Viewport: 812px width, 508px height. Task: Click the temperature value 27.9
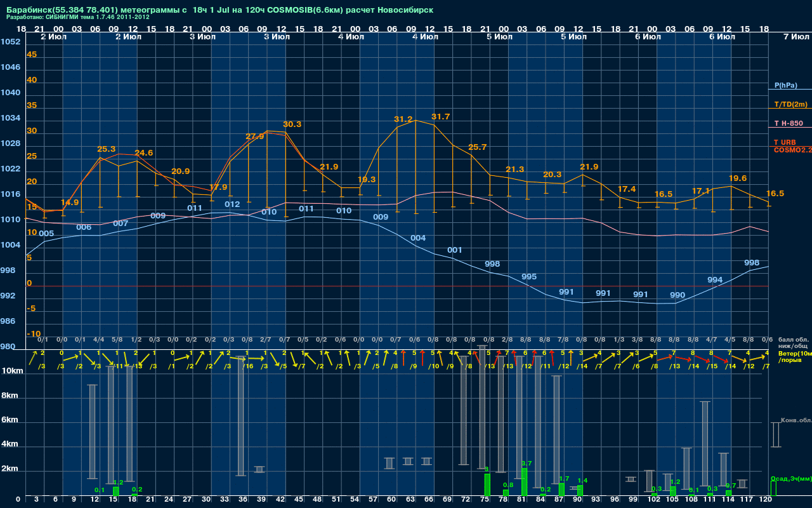tap(254, 137)
